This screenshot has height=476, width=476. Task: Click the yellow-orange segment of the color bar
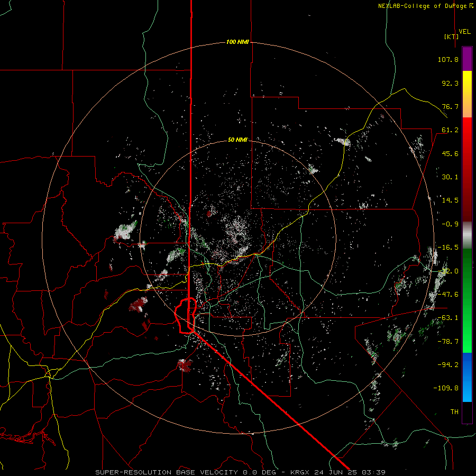click(x=467, y=94)
